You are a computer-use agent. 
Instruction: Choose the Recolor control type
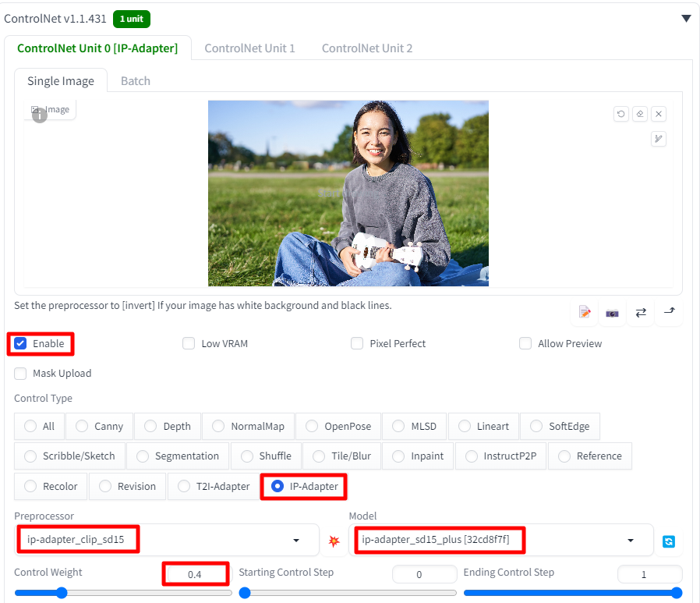click(51, 486)
